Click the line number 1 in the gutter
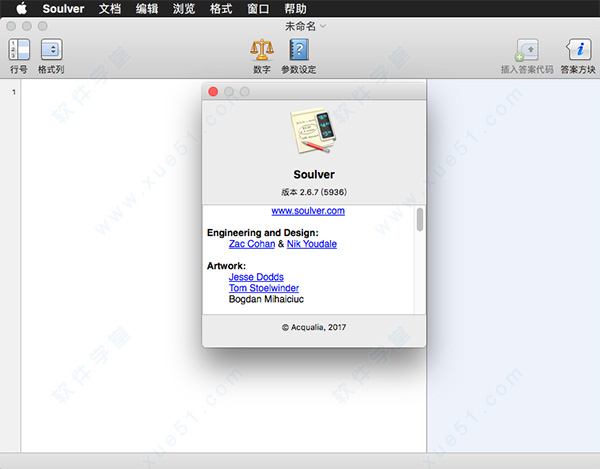The height and width of the screenshot is (469, 600). point(14,92)
